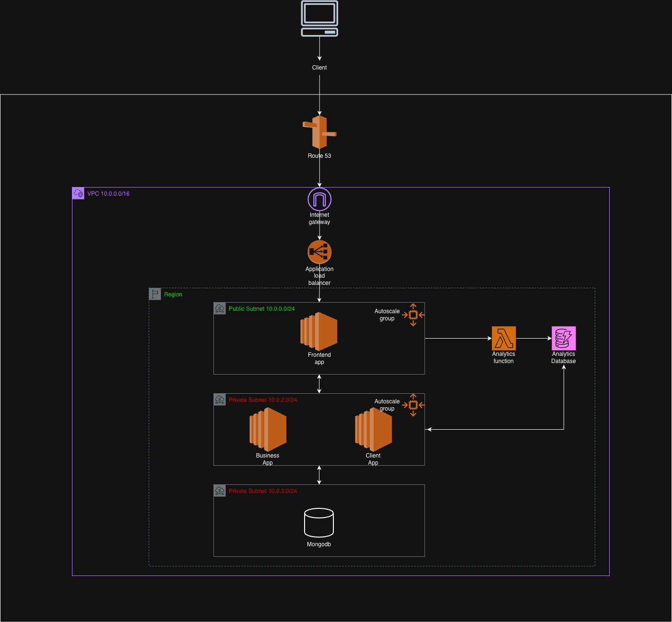Select the Application load balancer icon
This screenshot has height=622, width=672.
pyautogui.click(x=319, y=252)
